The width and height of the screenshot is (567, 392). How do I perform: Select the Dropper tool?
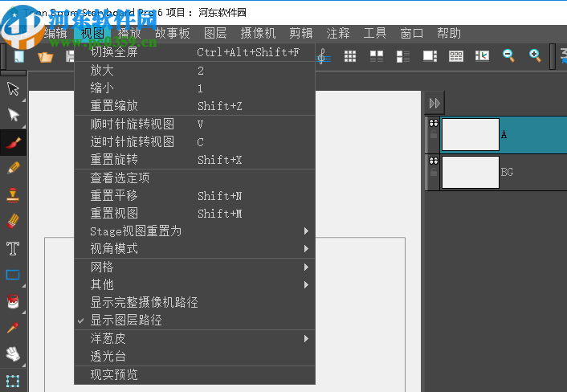coord(13,328)
